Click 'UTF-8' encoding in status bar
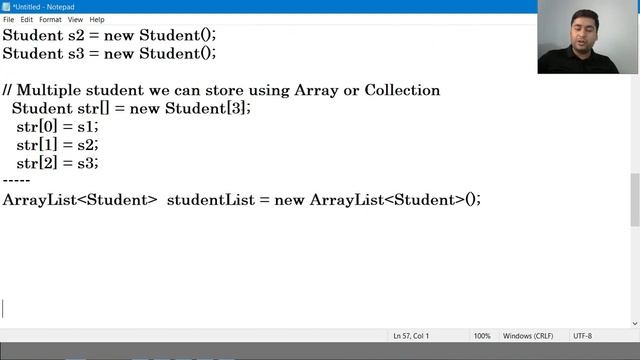 pyautogui.click(x=582, y=336)
